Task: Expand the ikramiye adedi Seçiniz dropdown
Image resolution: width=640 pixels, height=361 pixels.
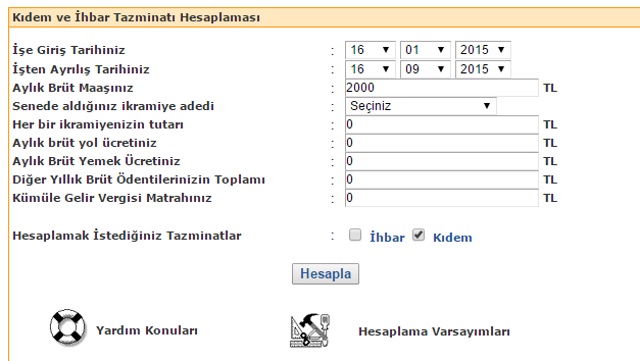Action: click(421, 106)
